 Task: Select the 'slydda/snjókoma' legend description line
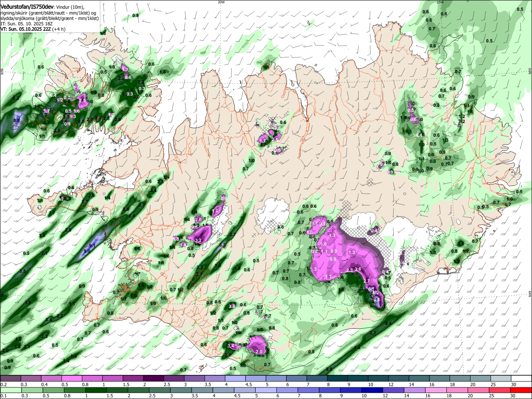click(49, 19)
